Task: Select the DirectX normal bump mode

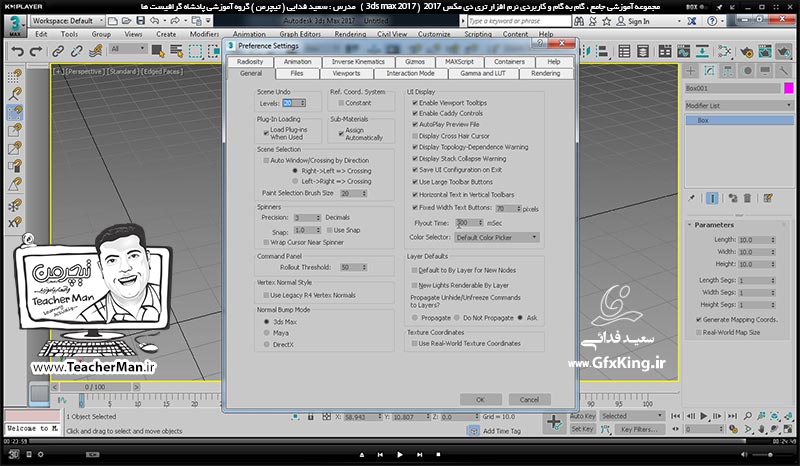Action: pyautogui.click(x=266, y=345)
